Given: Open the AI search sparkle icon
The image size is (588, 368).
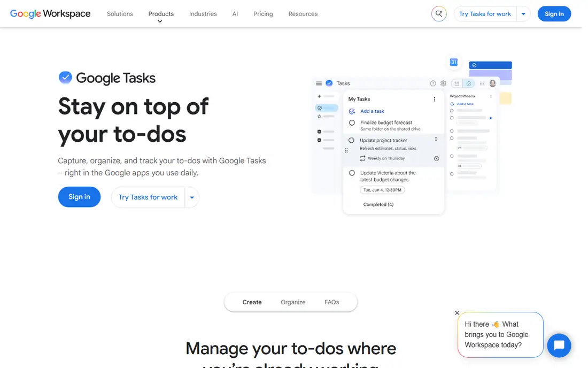Looking at the screenshot, I should 439,14.
